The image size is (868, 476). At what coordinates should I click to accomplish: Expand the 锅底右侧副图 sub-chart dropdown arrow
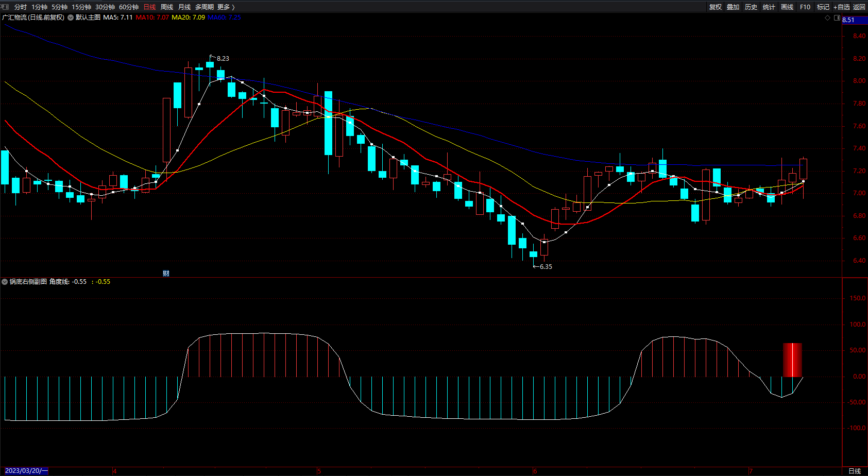point(5,282)
